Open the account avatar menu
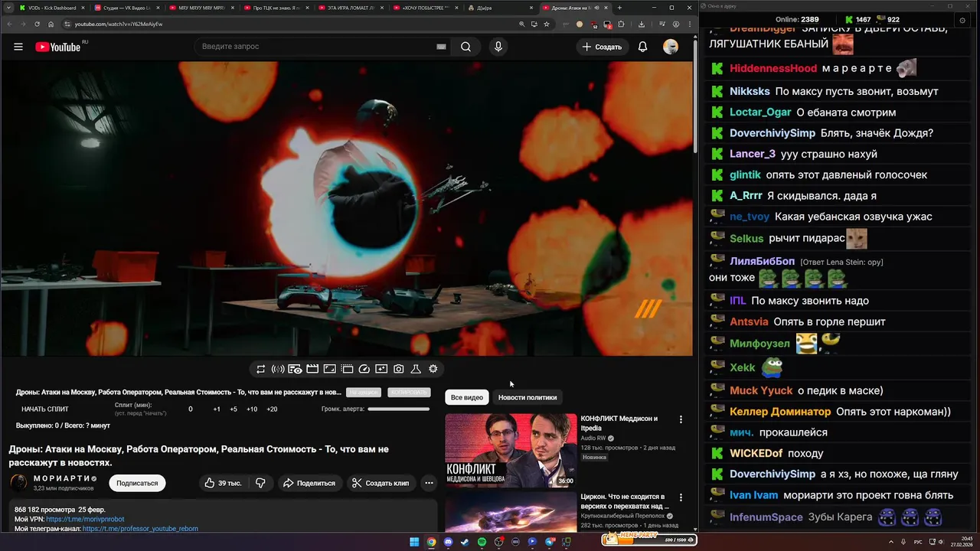This screenshot has height=551, width=980. (671, 47)
